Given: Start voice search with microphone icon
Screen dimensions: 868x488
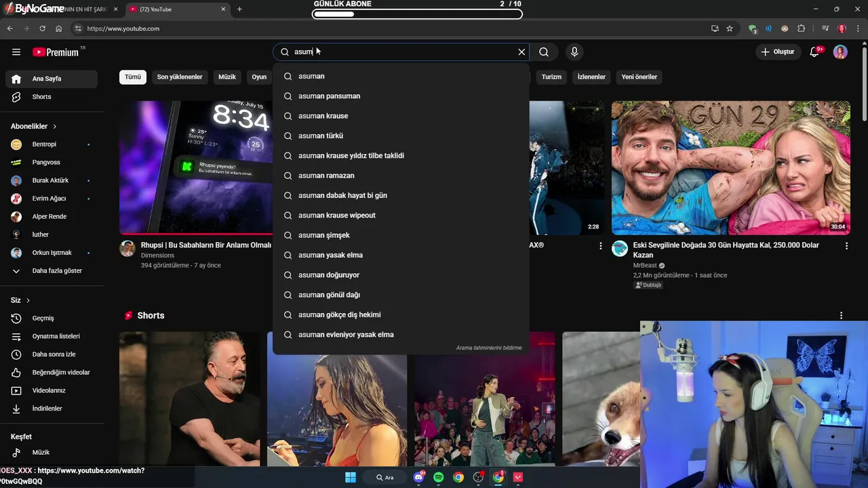Looking at the screenshot, I should pos(574,52).
